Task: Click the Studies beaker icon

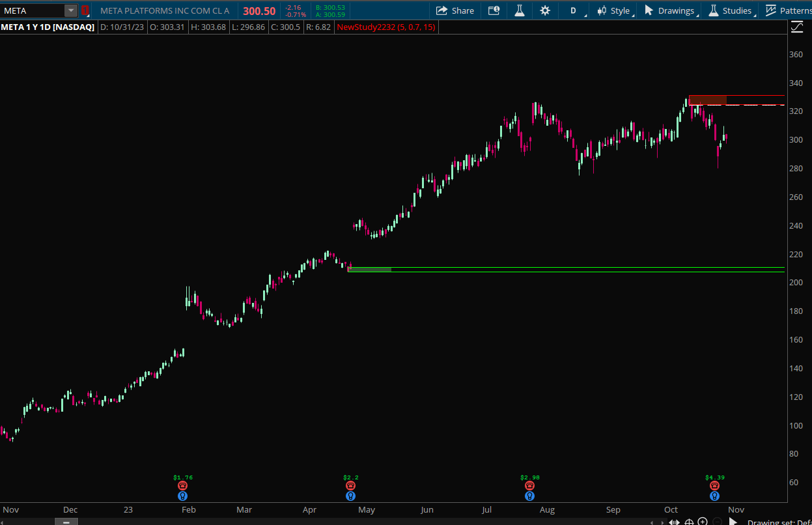Action: click(714, 10)
